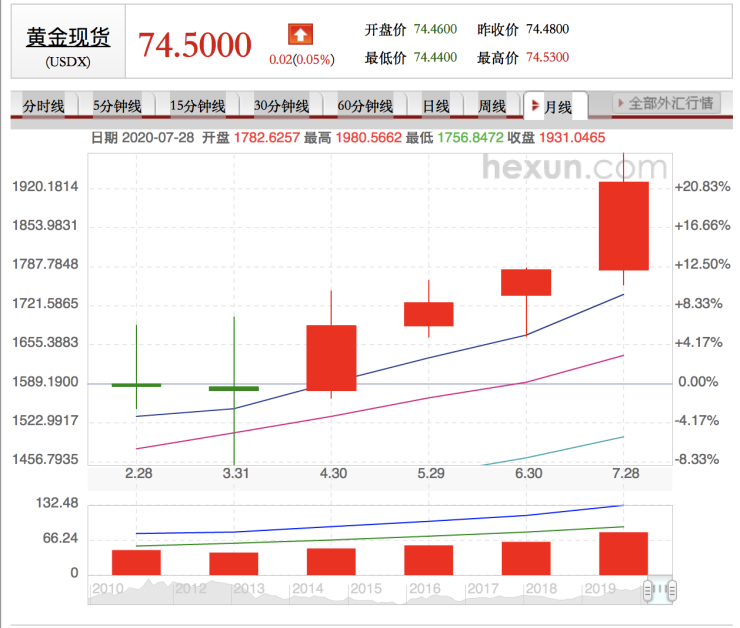The width and height of the screenshot is (740, 628).
Task: Click the 黄金现货 title link
Action: (67, 37)
